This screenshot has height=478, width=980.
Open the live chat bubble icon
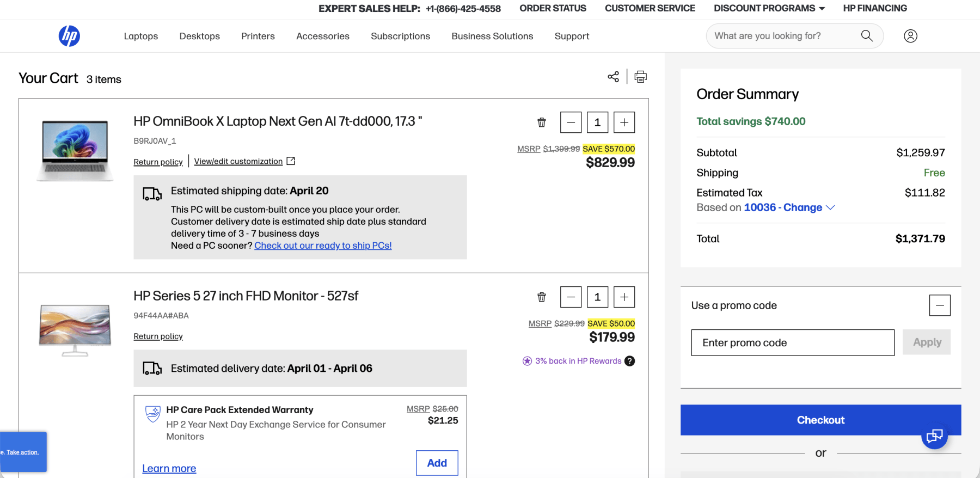(934, 436)
